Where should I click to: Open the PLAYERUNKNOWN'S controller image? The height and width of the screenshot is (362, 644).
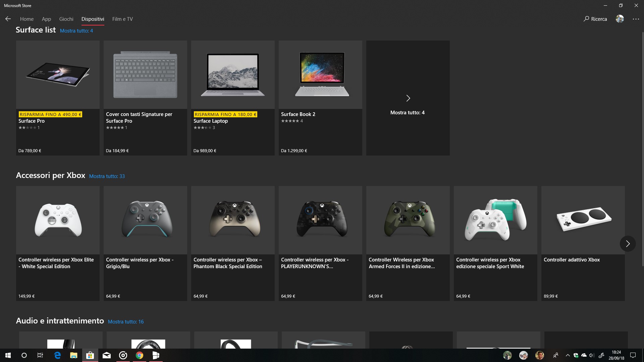pyautogui.click(x=320, y=220)
